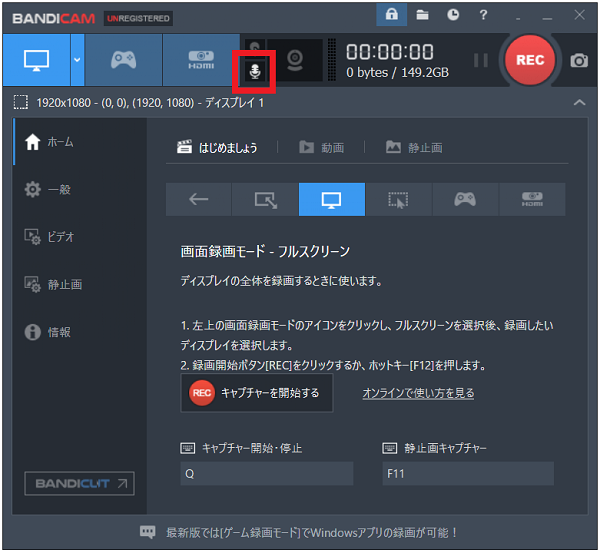
Task: Click the 00:00:00 recording timer
Action: click(x=390, y=52)
